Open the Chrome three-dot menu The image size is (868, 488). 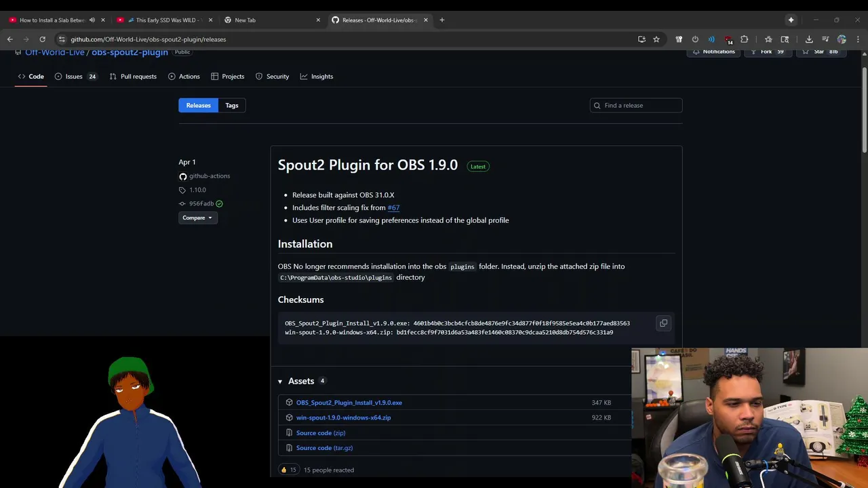858,39
